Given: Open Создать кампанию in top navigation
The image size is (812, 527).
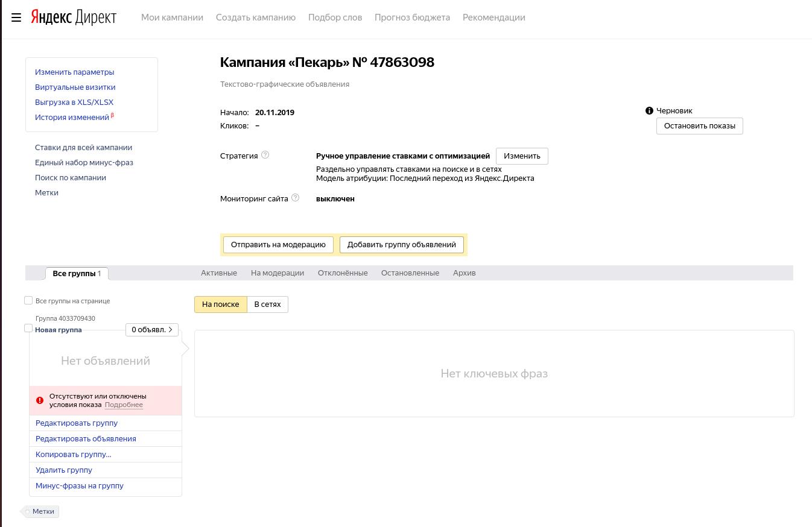Looking at the screenshot, I should tap(256, 17).
